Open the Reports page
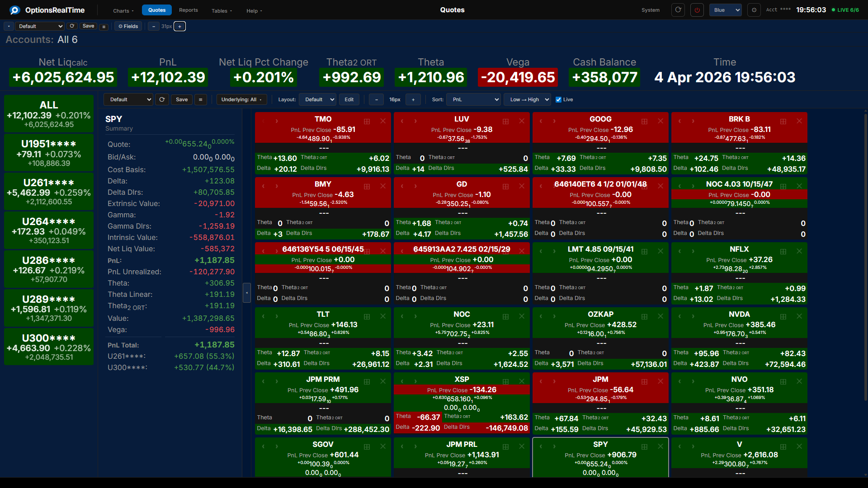Screen dimensions: 868x488 coord(189,10)
